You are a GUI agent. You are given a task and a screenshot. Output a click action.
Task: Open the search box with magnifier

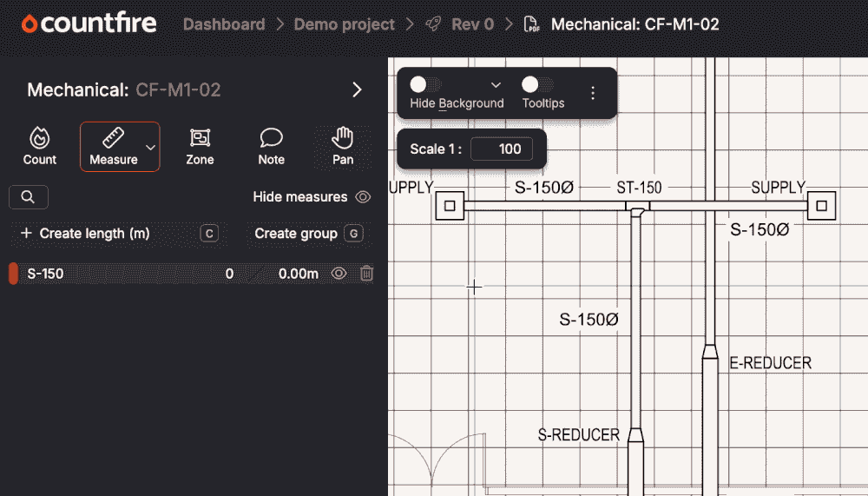click(x=29, y=196)
